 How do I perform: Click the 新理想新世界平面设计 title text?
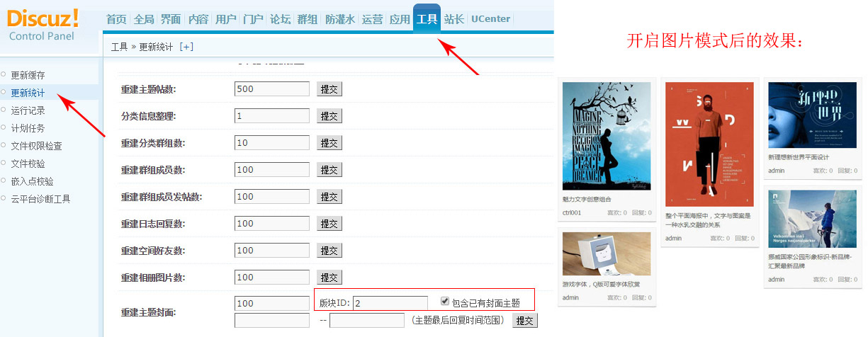799,157
